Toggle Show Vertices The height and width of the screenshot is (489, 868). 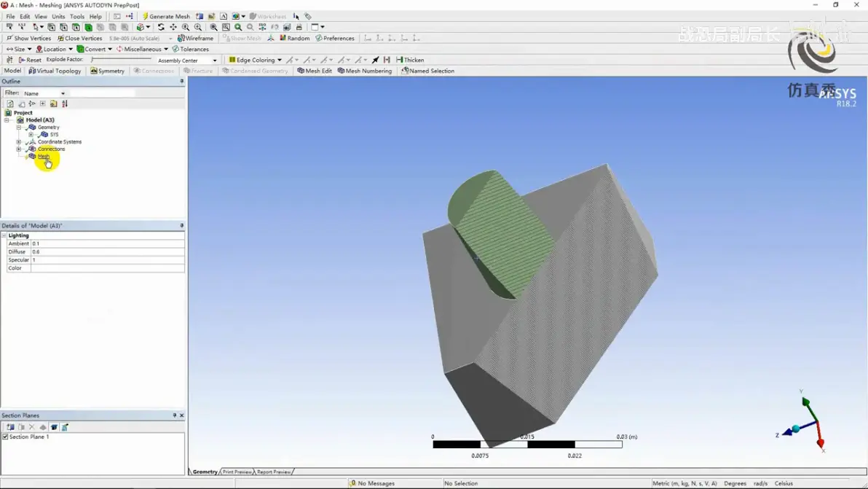point(28,38)
